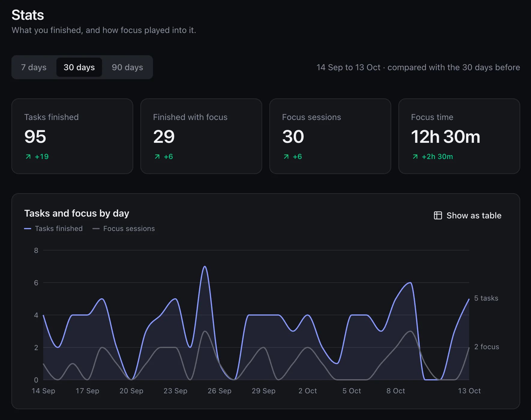The width and height of the screenshot is (531, 420).
Task: Click the y-axis label 8
Action: [x=36, y=250]
